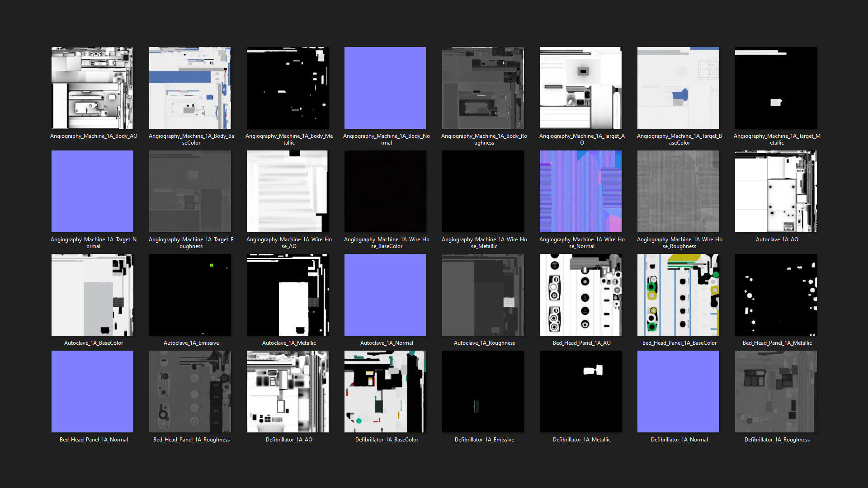The width and height of the screenshot is (868, 488).
Task: Click the Defibrillator_1A_Metallic file label
Action: coord(581,440)
